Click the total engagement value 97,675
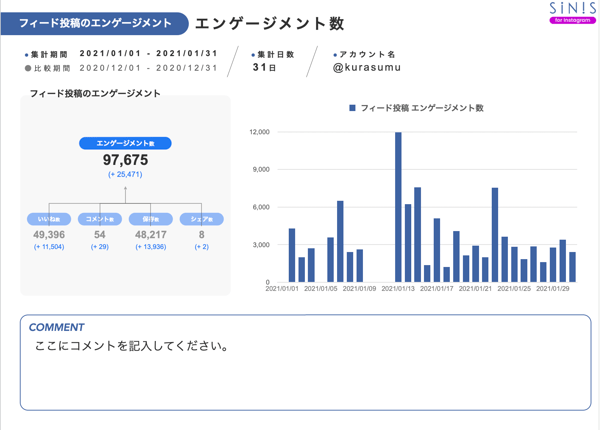Screen dimensions: 600x430 tap(126, 160)
